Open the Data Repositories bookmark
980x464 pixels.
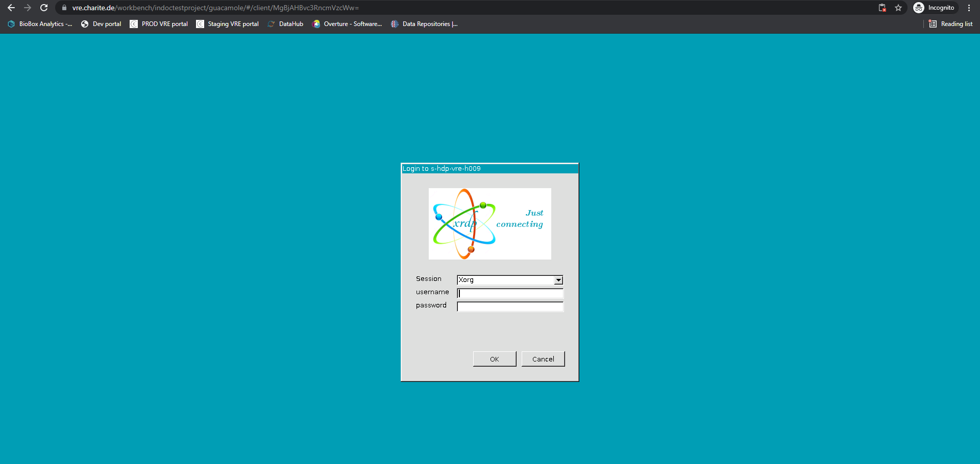[x=424, y=24]
